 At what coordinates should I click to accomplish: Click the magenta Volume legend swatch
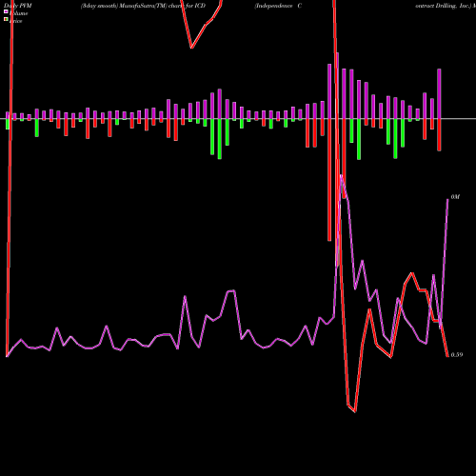click(x=6, y=11)
